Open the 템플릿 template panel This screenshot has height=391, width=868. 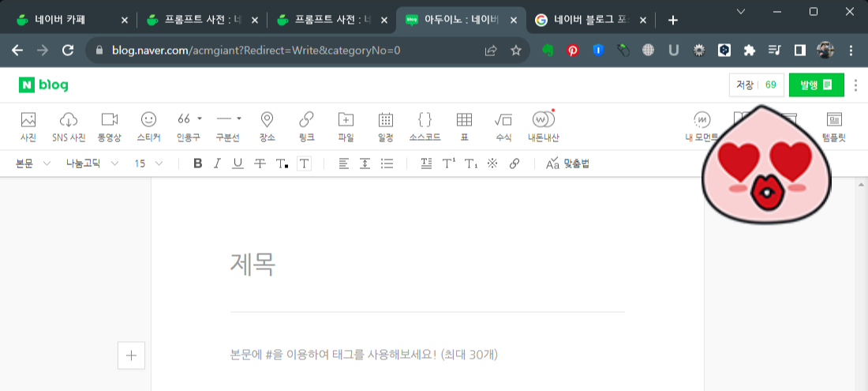(x=834, y=127)
